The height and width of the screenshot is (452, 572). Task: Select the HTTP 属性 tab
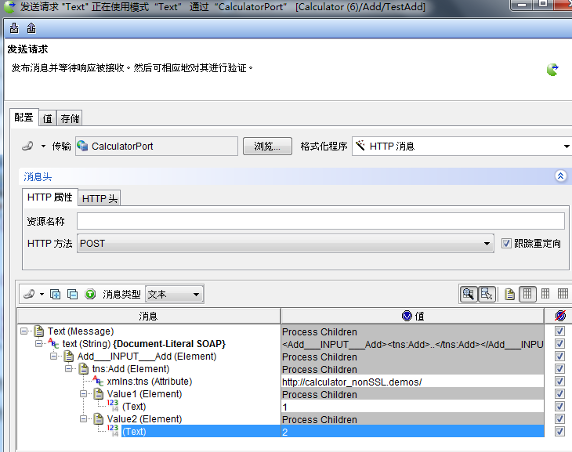click(50, 197)
